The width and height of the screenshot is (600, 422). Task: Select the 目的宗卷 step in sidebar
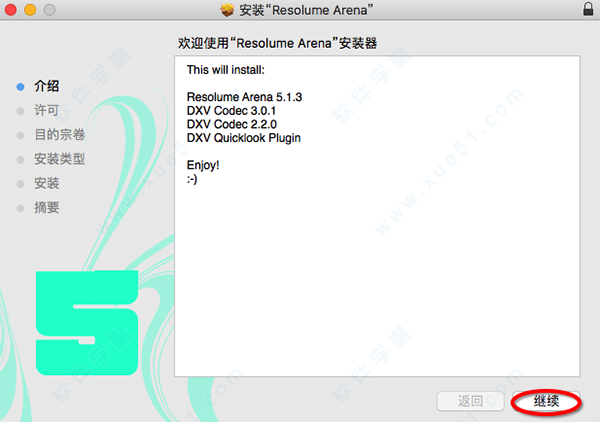pos(59,135)
